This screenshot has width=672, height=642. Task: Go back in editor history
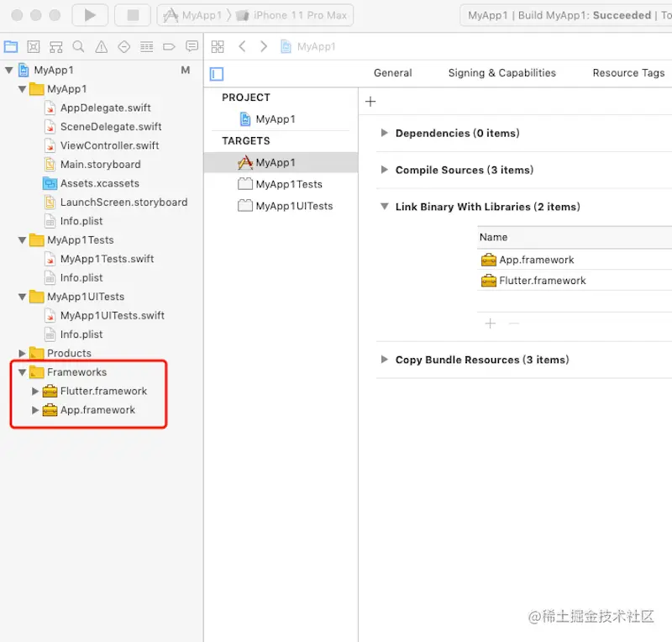[x=242, y=46]
